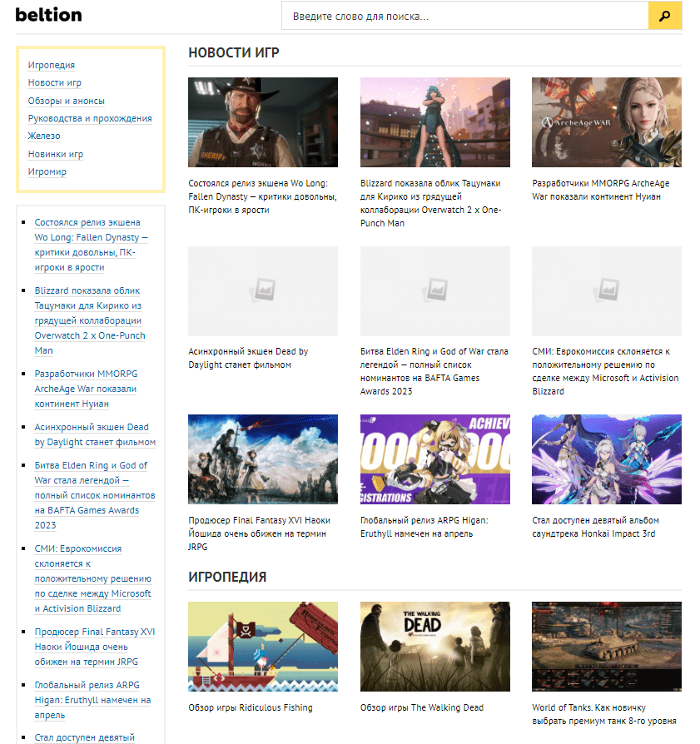
Task: Open the Обзор игры The Walking Dead headline
Action: pos(422,707)
